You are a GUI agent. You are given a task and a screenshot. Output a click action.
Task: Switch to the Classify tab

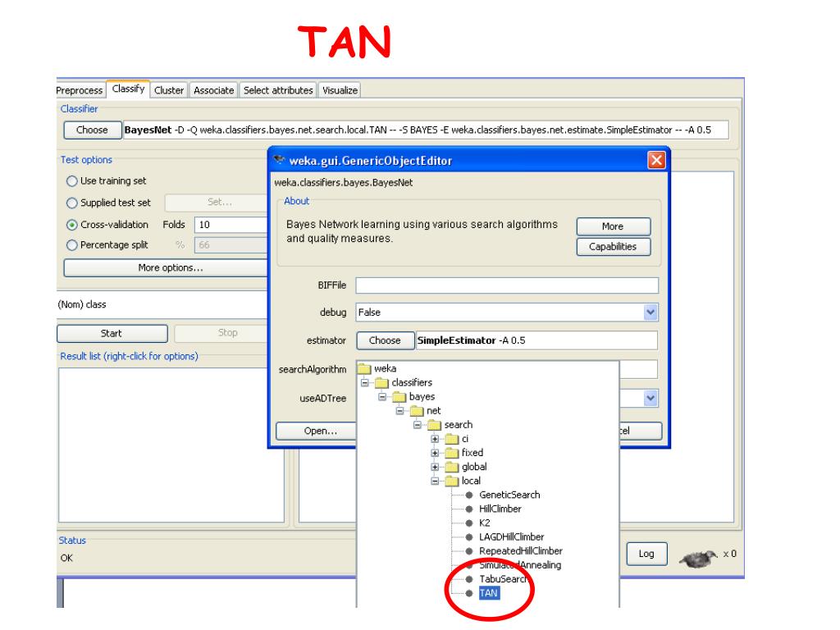[128, 89]
